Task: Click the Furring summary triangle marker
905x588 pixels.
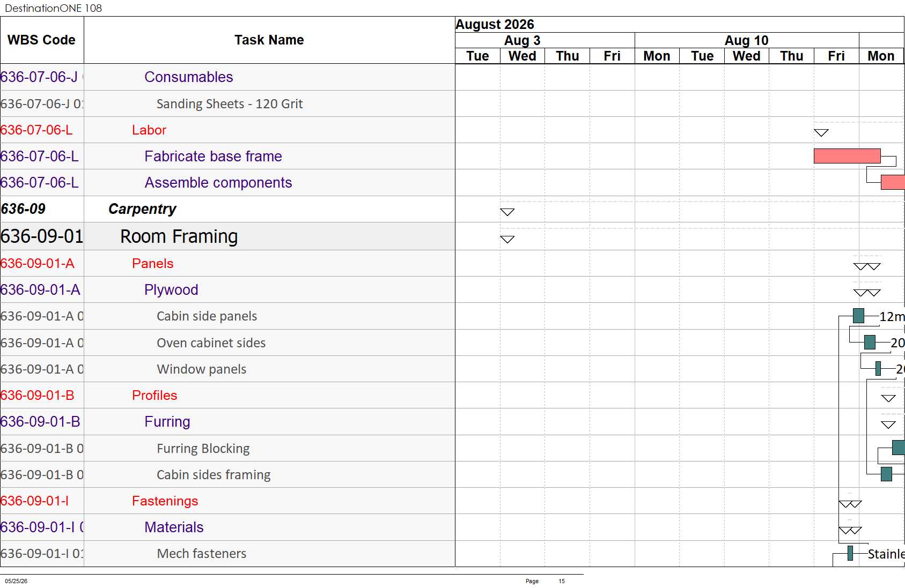Action: [888, 425]
